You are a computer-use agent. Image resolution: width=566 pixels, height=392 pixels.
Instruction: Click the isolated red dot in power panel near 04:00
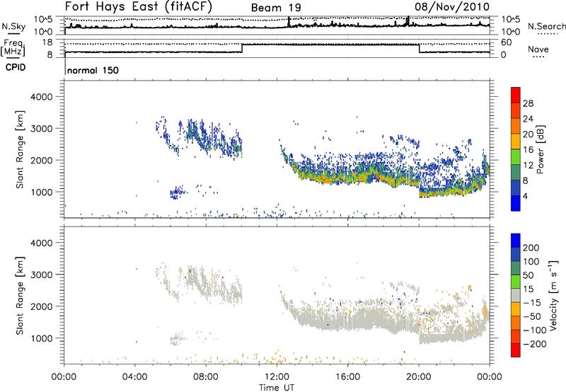click(137, 122)
